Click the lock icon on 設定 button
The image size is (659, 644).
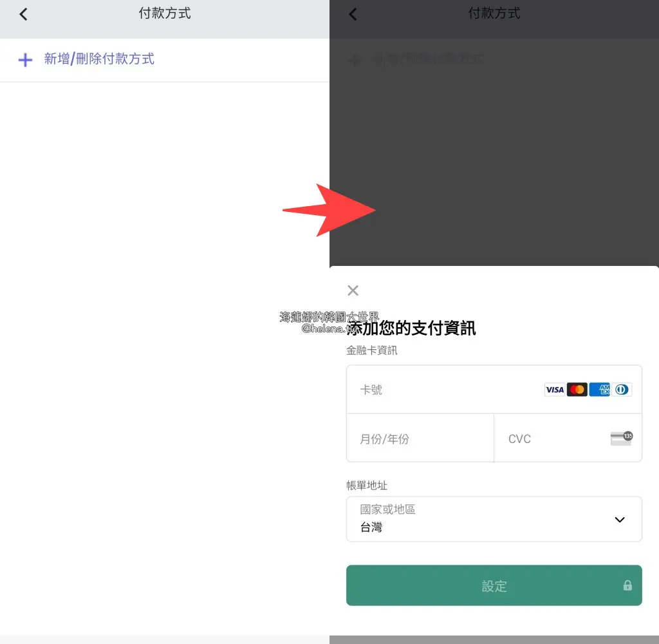pyautogui.click(x=627, y=585)
